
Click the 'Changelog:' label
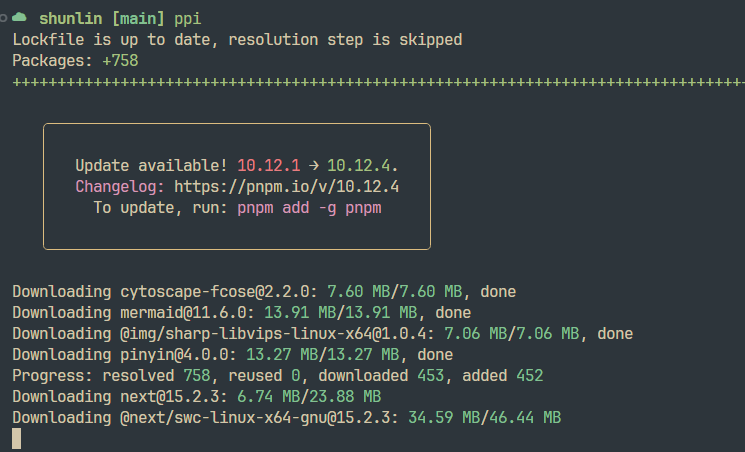[x=120, y=187]
